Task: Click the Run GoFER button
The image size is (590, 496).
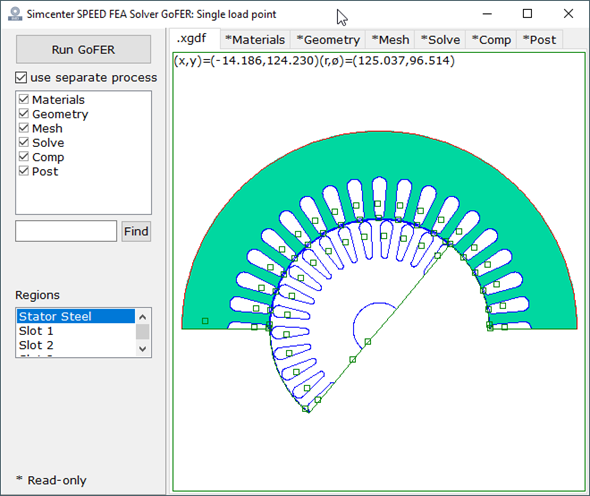Action: (83, 50)
